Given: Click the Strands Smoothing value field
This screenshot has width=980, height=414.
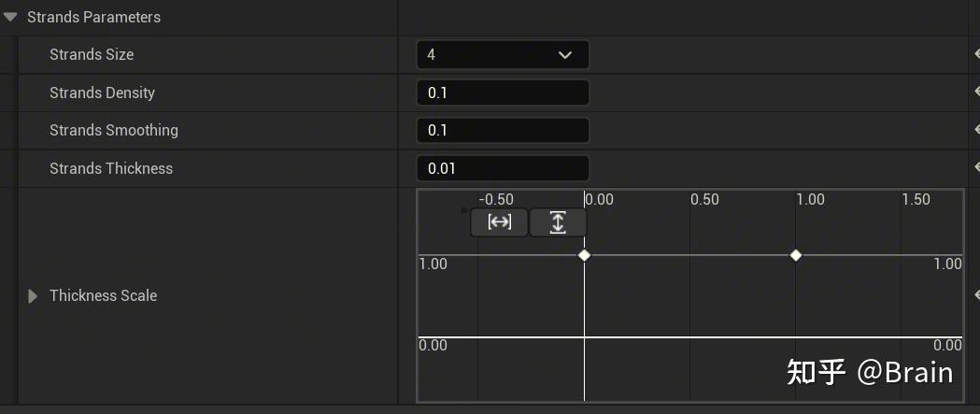Looking at the screenshot, I should (x=503, y=131).
